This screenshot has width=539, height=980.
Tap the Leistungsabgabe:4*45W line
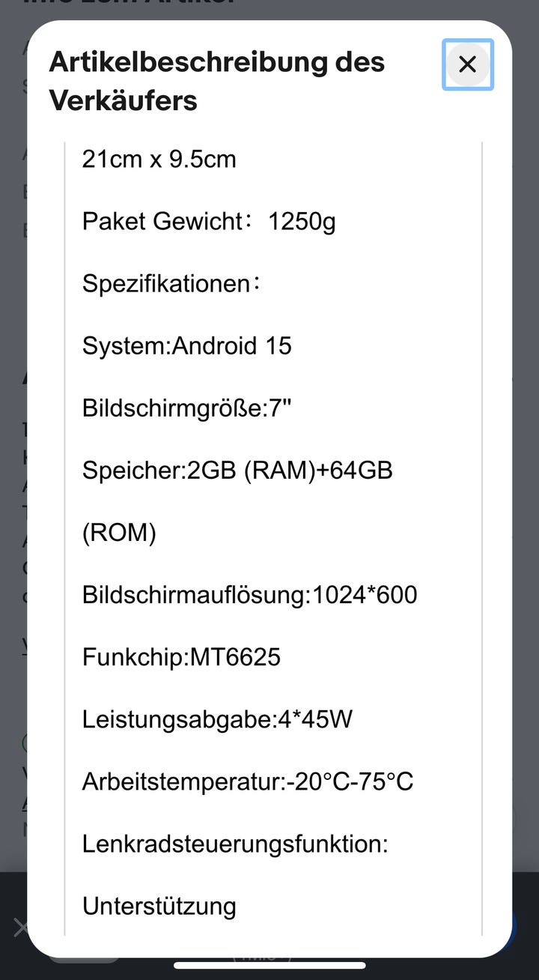click(x=217, y=719)
